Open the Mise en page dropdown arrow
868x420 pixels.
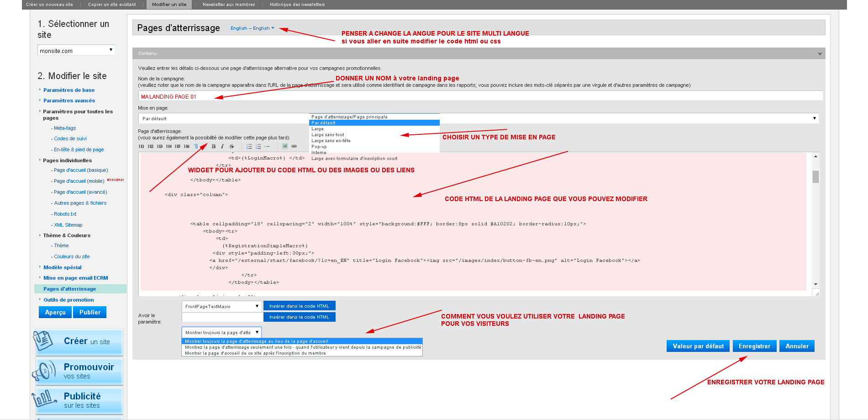coord(814,118)
